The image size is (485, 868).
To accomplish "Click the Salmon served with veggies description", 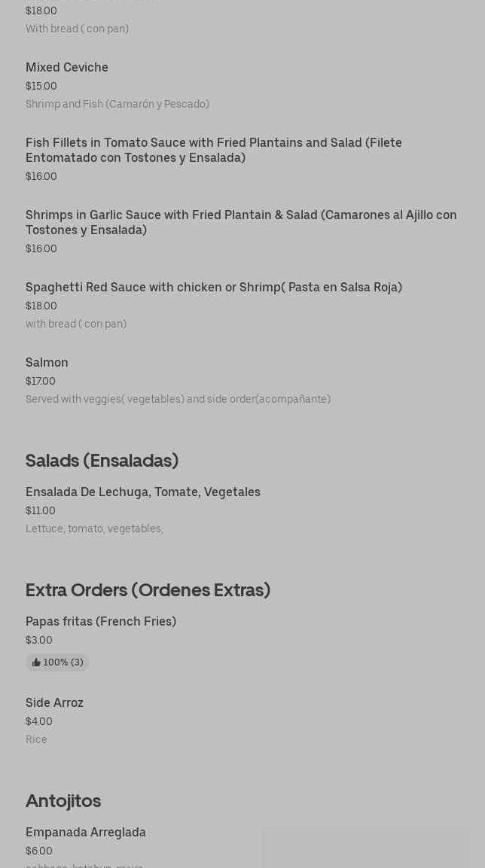I will [178, 399].
